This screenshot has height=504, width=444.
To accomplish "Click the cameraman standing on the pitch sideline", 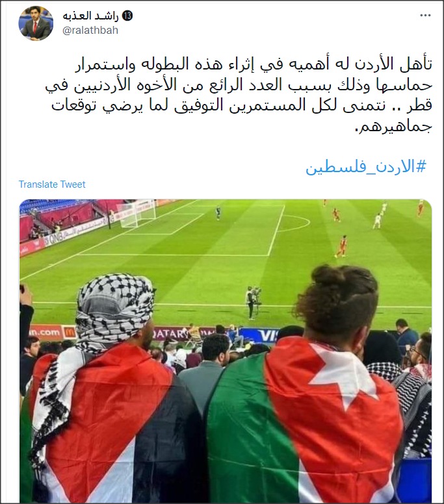I will (253, 302).
